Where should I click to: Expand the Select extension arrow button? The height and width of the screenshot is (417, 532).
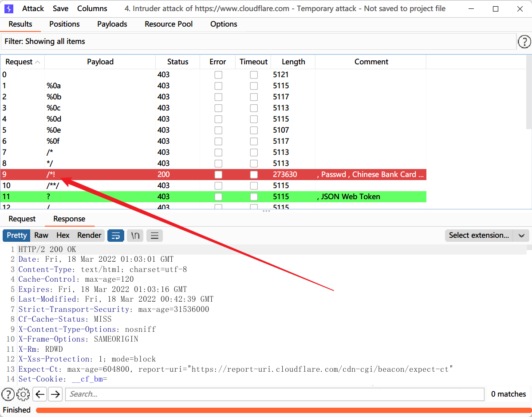(x=521, y=236)
